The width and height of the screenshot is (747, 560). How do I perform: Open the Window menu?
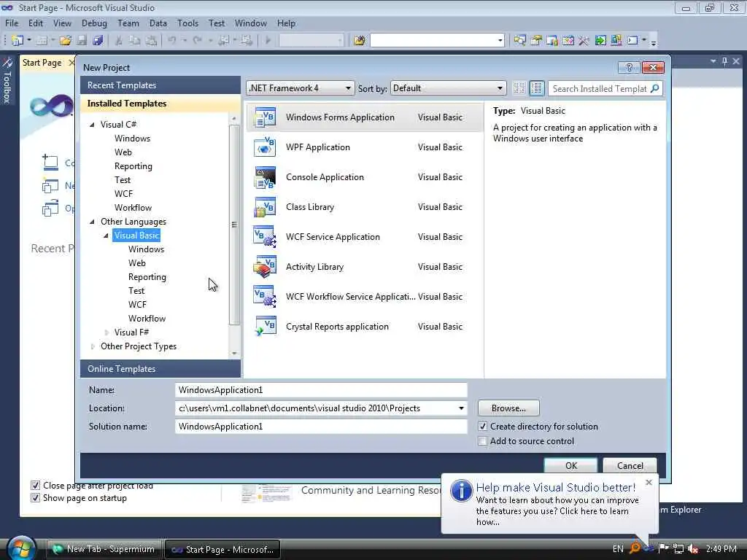[x=251, y=23]
